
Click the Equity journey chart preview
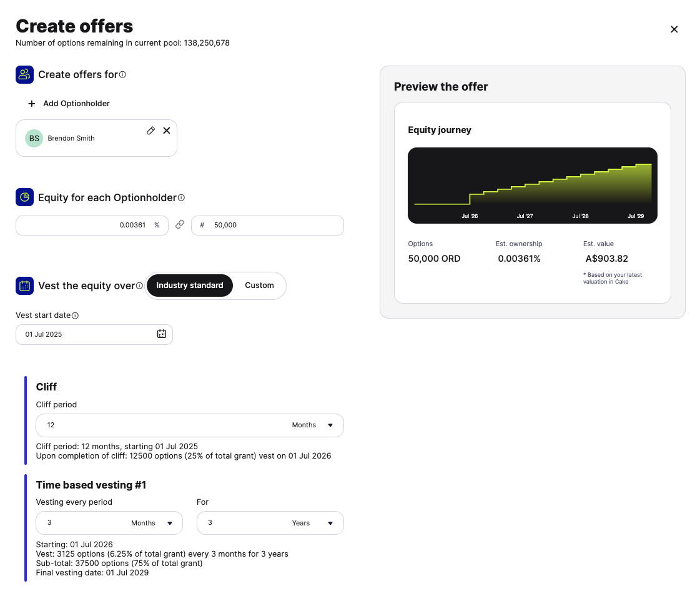[533, 186]
